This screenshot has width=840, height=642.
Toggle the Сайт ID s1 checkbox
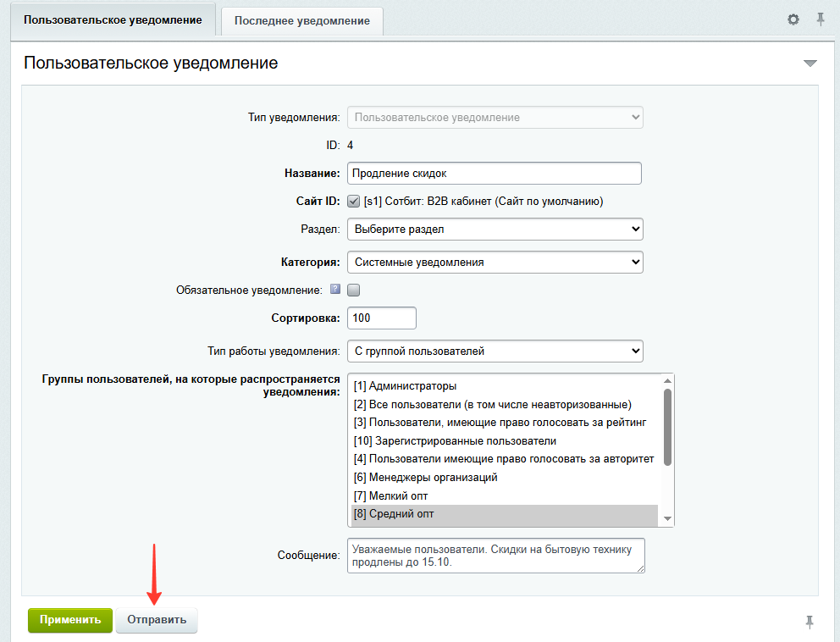[x=354, y=202]
